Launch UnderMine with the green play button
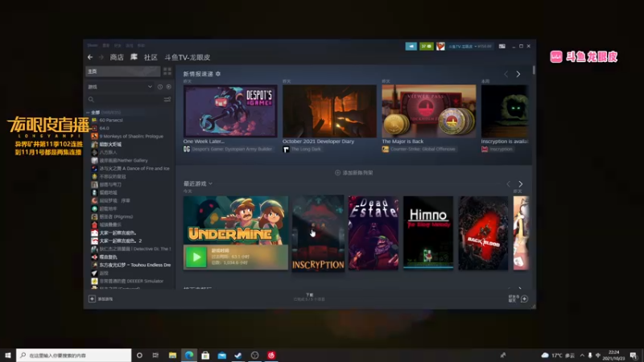Screen dimensions: 644x362 196,257
